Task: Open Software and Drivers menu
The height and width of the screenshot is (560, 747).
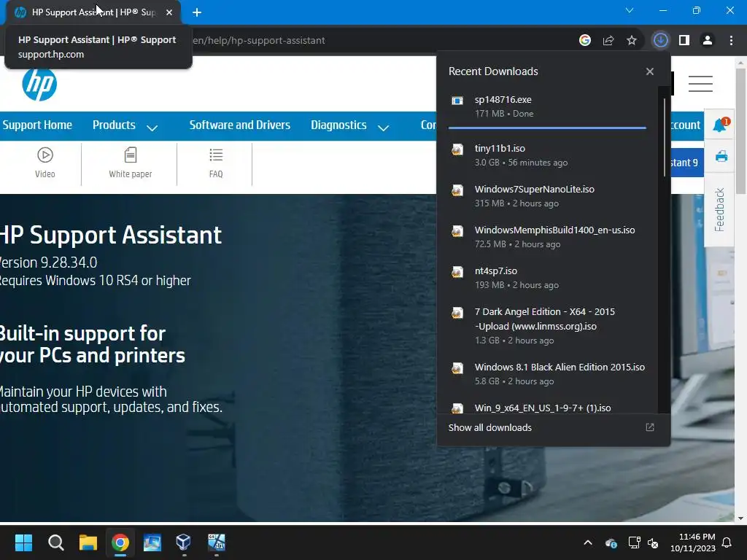Action: click(239, 125)
